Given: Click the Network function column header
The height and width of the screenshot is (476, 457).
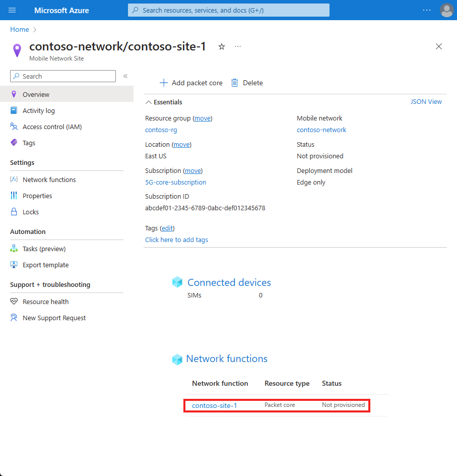Looking at the screenshot, I should coord(220,383).
